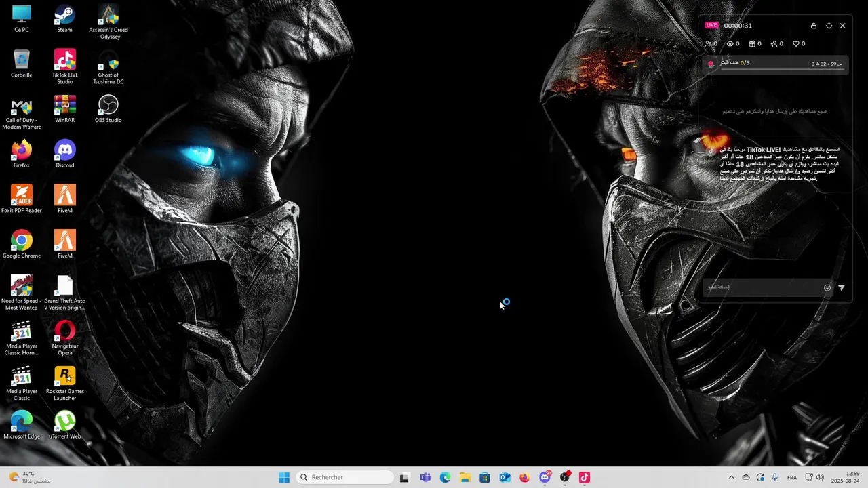
Task: Open Microsoft Edge from the taskbar
Action: click(x=445, y=477)
